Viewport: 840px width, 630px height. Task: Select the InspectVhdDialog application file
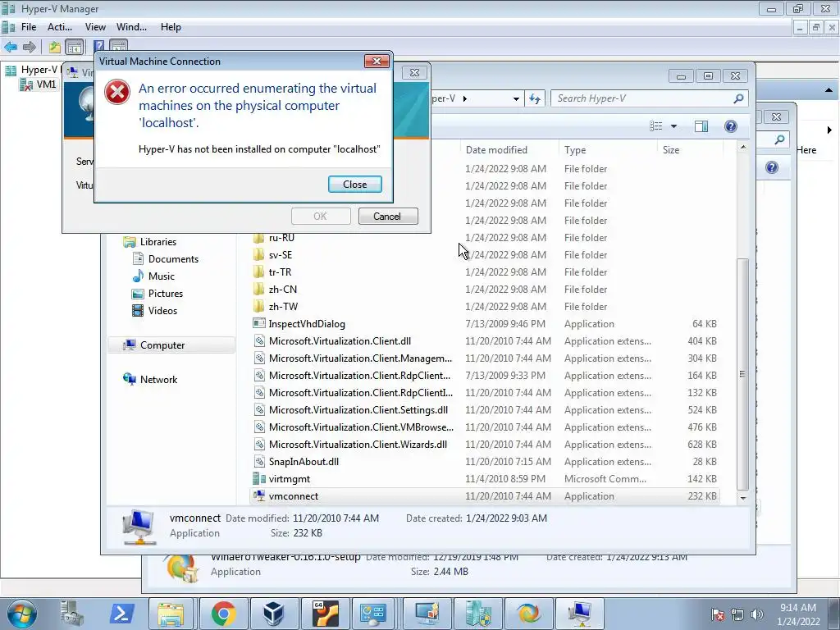[x=485, y=323]
